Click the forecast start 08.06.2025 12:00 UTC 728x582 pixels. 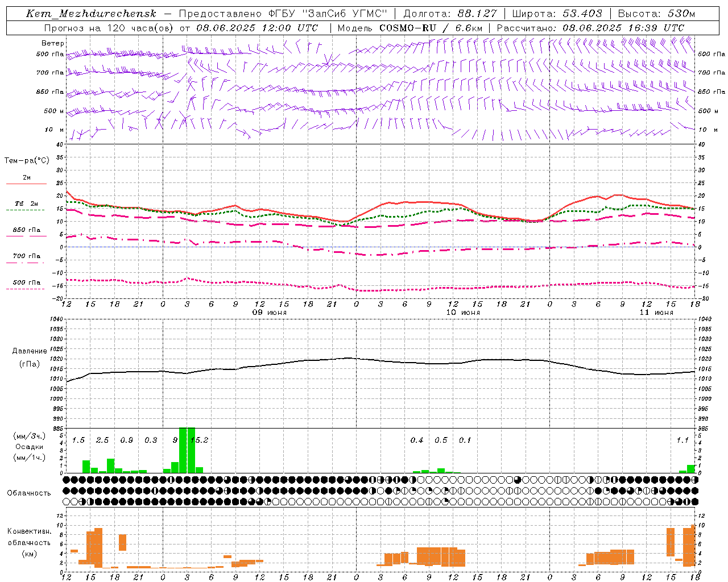click(257, 28)
